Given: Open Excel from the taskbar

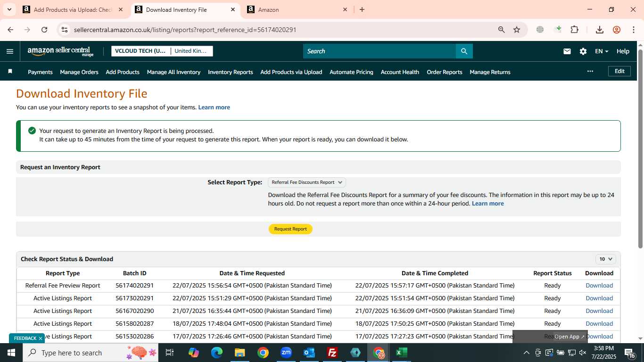Looking at the screenshot, I should 402,353.
